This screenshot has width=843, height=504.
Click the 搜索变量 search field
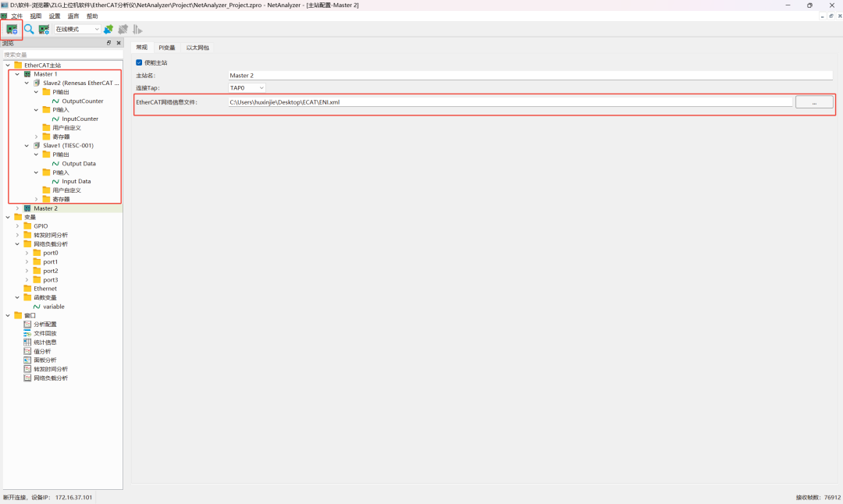pyautogui.click(x=62, y=55)
